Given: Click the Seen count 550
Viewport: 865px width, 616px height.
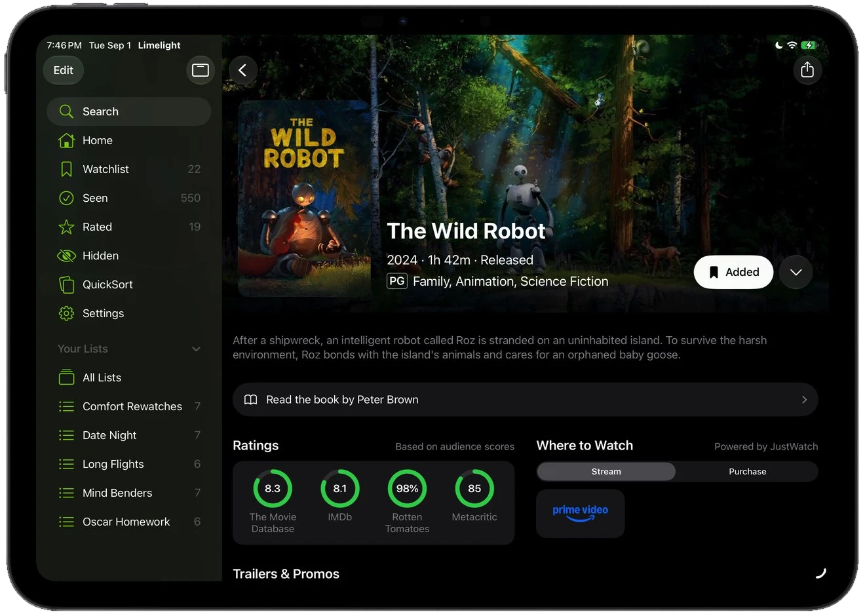Looking at the screenshot, I should pyautogui.click(x=191, y=198).
